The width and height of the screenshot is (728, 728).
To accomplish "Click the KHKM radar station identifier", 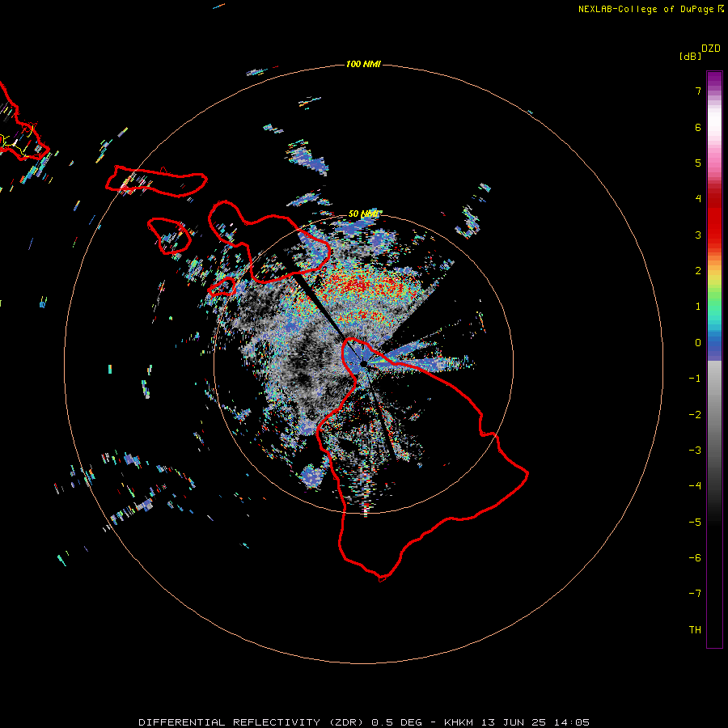I will pyautogui.click(x=460, y=722).
